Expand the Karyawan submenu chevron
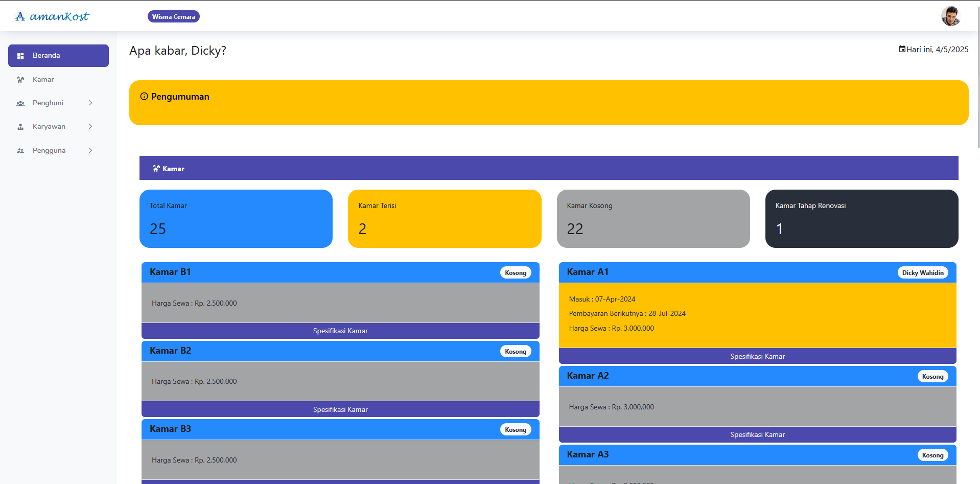 [90, 126]
